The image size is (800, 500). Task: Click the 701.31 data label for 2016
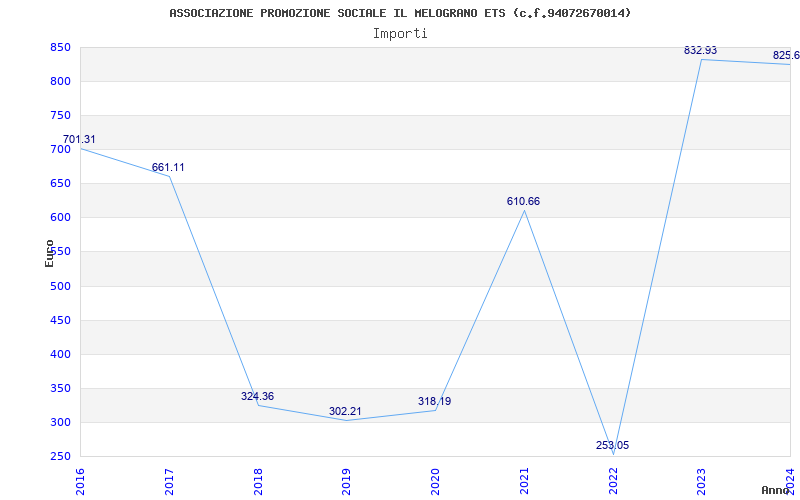(x=79, y=139)
